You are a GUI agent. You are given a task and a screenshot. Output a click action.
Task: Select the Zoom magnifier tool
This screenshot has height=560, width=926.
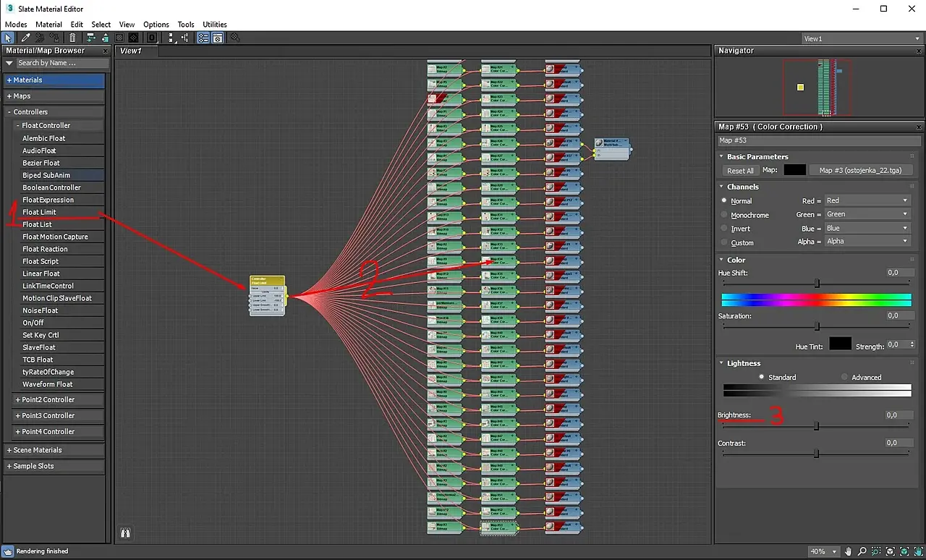coord(862,551)
